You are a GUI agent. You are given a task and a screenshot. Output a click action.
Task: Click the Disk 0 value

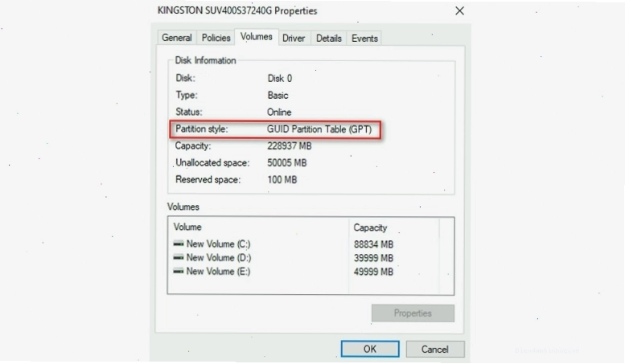[280, 79]
